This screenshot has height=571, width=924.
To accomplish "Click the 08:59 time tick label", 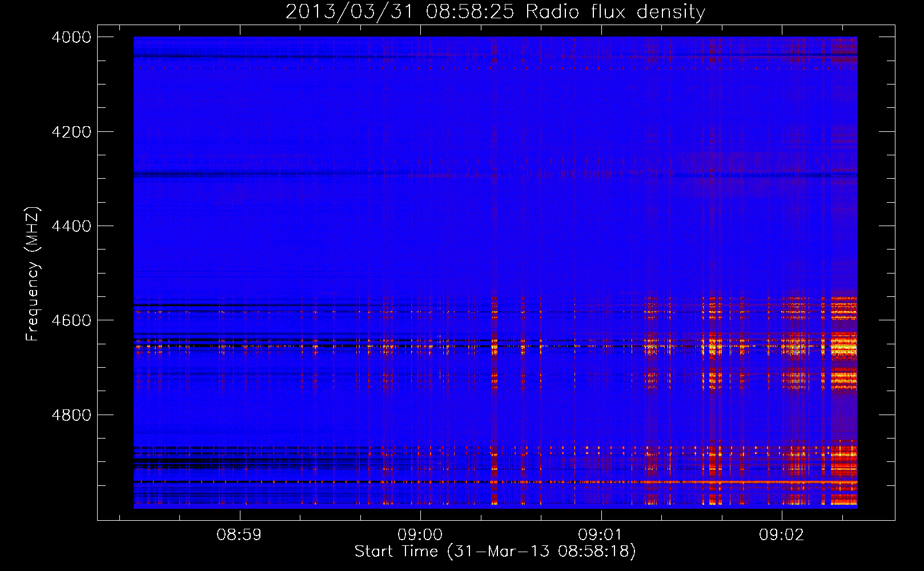I will pyautogui.click(x=239, y=535).
